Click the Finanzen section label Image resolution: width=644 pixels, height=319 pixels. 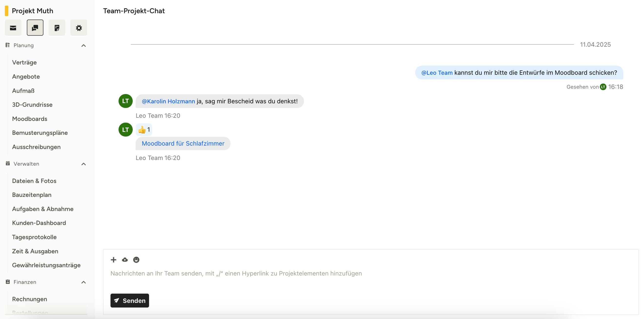[25, 282]
